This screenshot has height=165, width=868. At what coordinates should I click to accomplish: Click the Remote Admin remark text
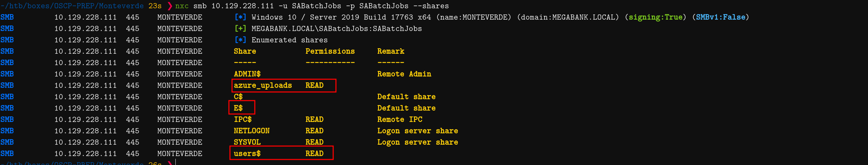point(404,74)
